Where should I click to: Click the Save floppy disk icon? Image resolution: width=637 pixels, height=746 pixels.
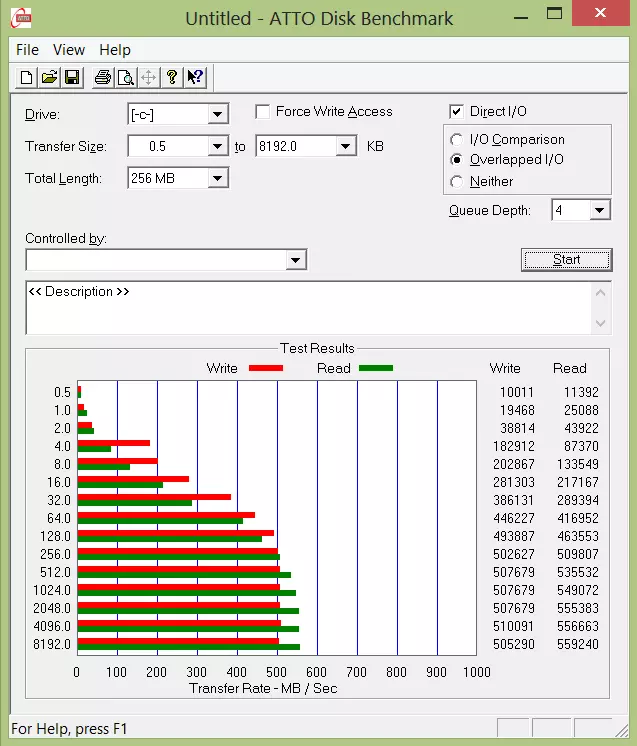coord(72,77)
